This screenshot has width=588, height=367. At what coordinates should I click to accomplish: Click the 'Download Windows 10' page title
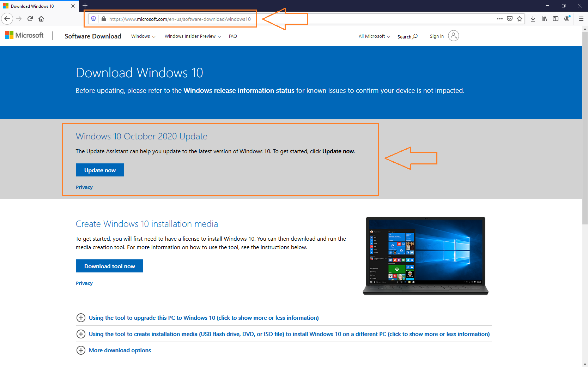[139, 73]
